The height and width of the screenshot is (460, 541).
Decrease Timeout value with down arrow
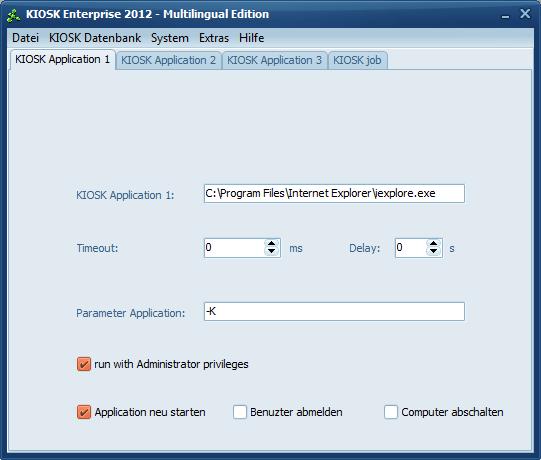click(x=272, y=252)
